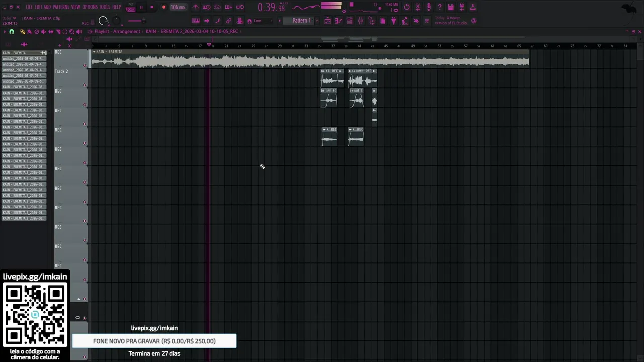Click the tempo field showing 106.000

tap(178, 7)
